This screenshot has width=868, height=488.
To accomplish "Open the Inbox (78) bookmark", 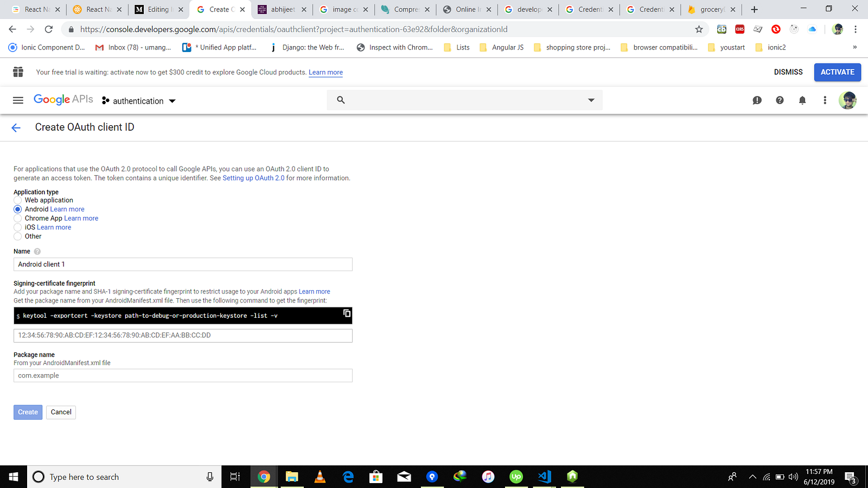I will click(133, 47).
